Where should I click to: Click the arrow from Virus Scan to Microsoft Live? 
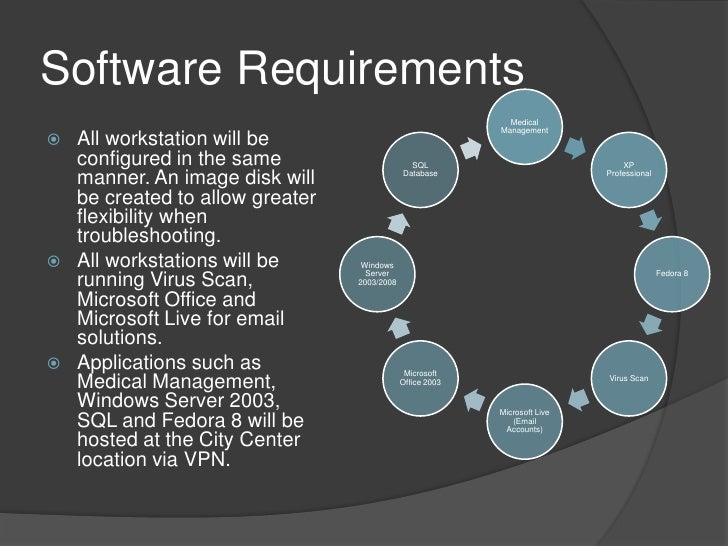[578, 399]
